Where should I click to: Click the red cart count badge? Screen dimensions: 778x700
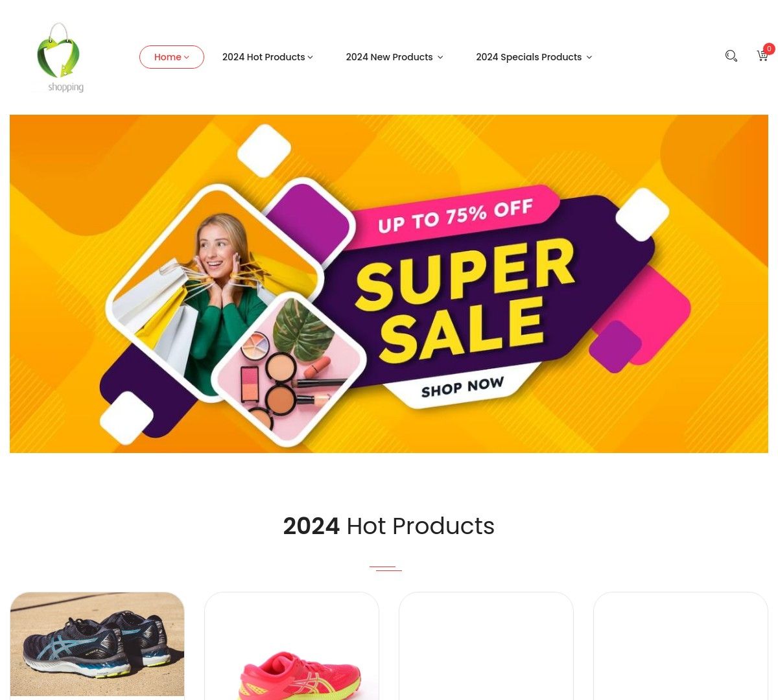pyautogui.click(x=769, y=49)
